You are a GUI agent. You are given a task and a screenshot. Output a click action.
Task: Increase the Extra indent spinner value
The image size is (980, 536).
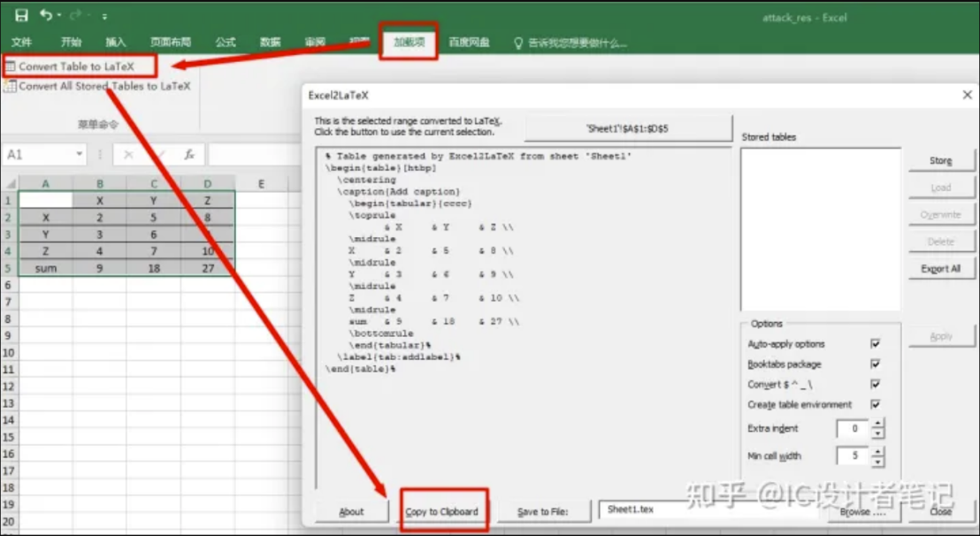click(877, 424)
